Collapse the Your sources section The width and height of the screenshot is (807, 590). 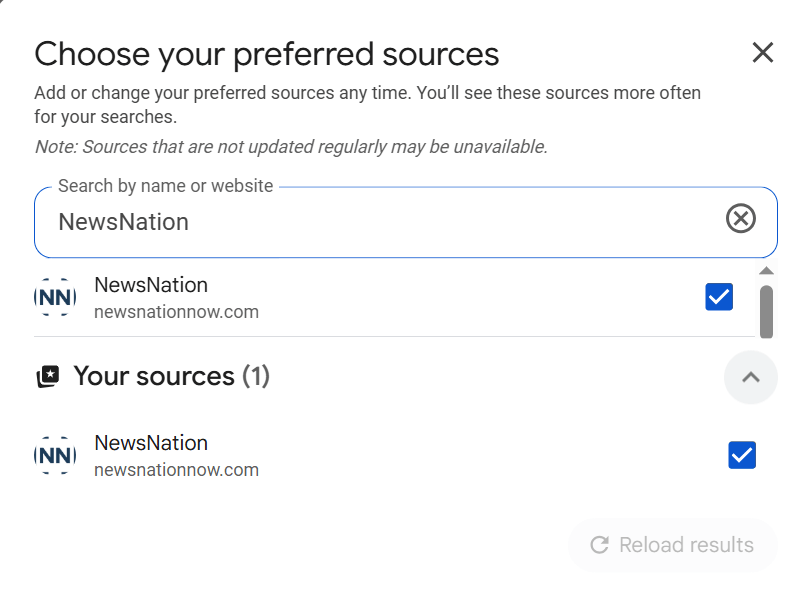pyautogui.click(x=751, y=377)
